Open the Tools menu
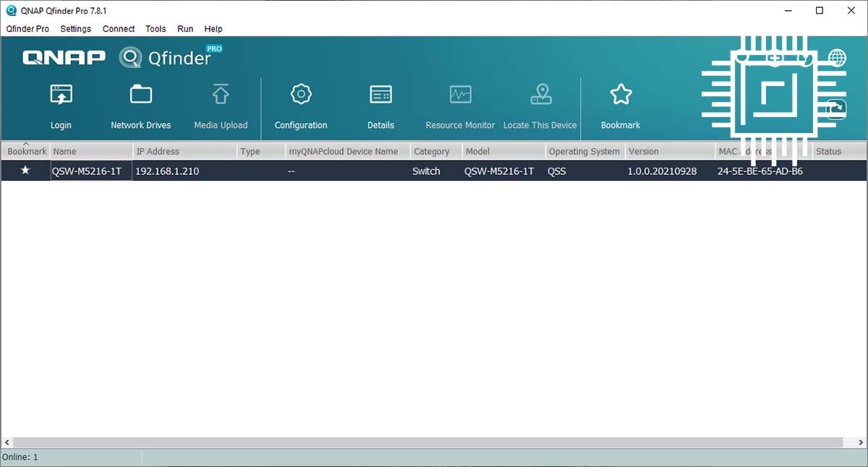The height and width of the screenshot is (467, 868). point(156,29)
